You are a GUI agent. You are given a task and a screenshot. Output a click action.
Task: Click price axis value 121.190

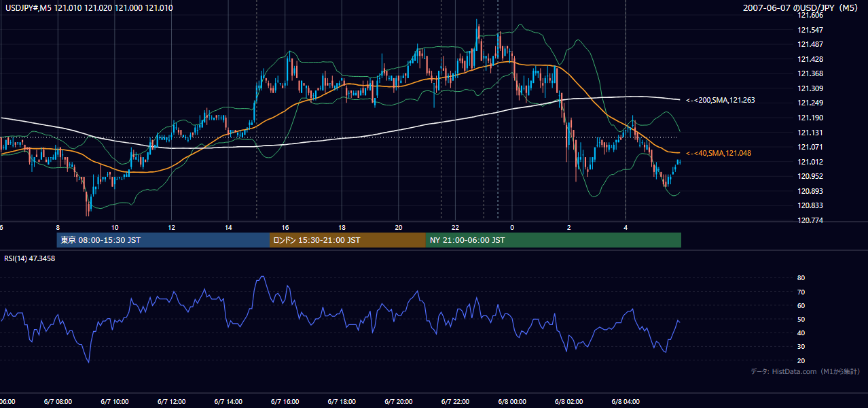click(810, 118)
